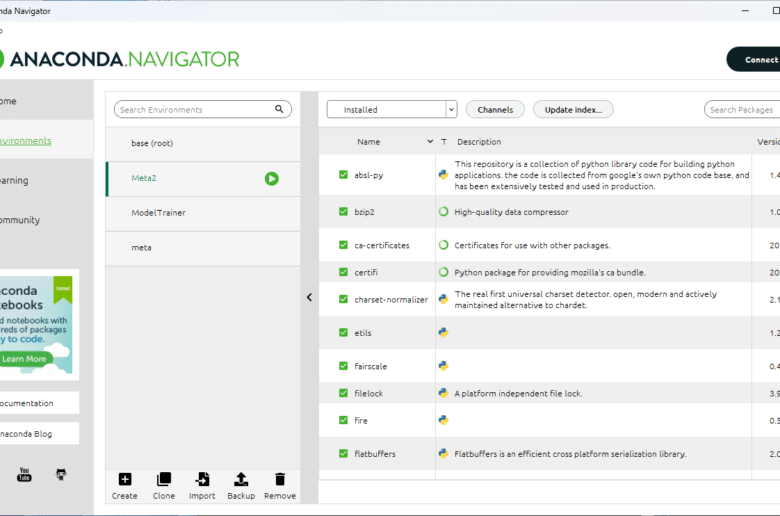Click the conda type icon for ca-certificates
This screenshot has width=780, height=516.
(443, 245)
